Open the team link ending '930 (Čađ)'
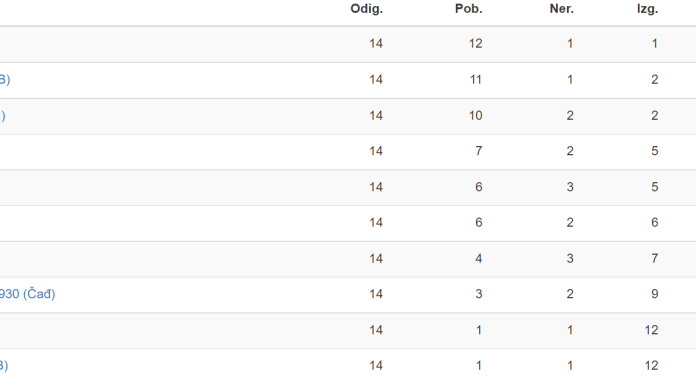696x385 pixels. (x=27, y=294)
